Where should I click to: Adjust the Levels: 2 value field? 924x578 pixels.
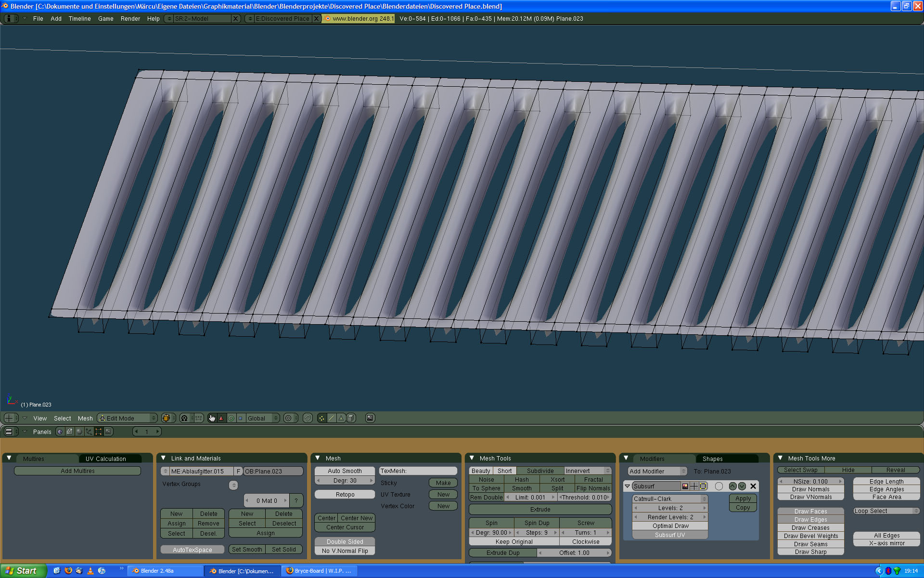coord(670,508)
